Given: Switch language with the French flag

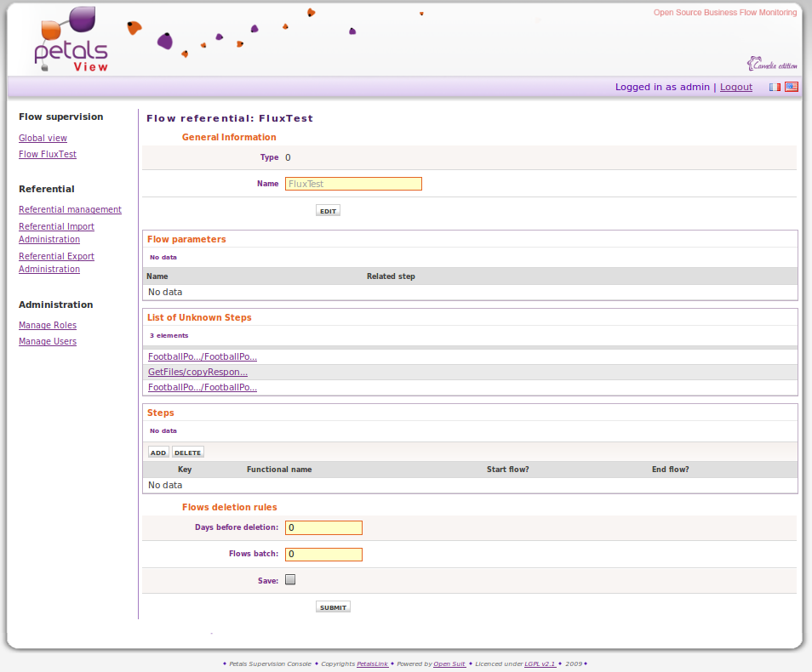Looking at the screenshot, I should (x=775, y=87).
